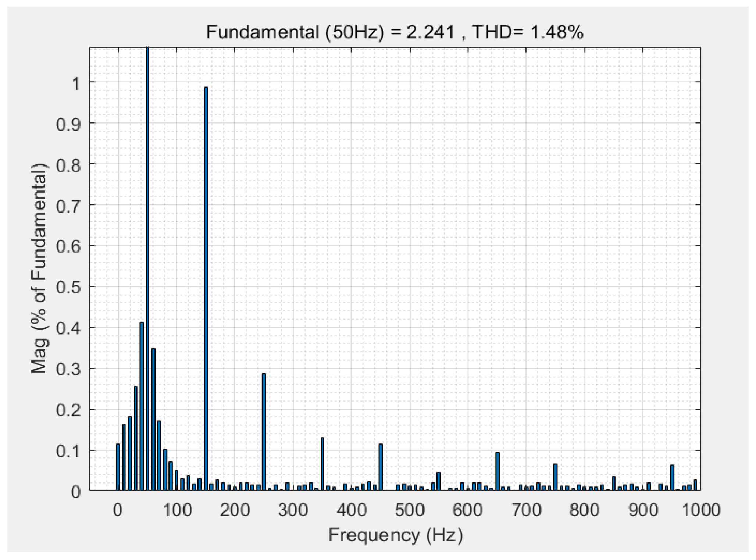Click the harmonic bar at 650 Hz

(497, 471)
